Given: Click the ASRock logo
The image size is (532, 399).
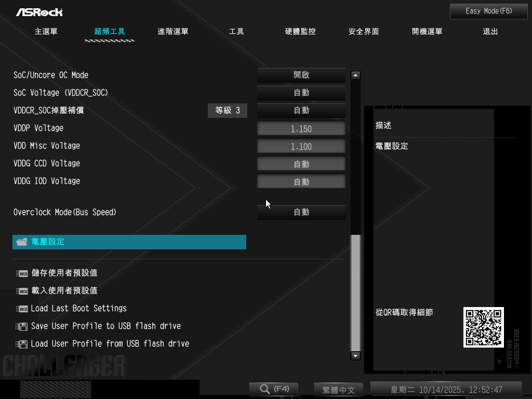Looking at the screenshot, I should (39, 11).
